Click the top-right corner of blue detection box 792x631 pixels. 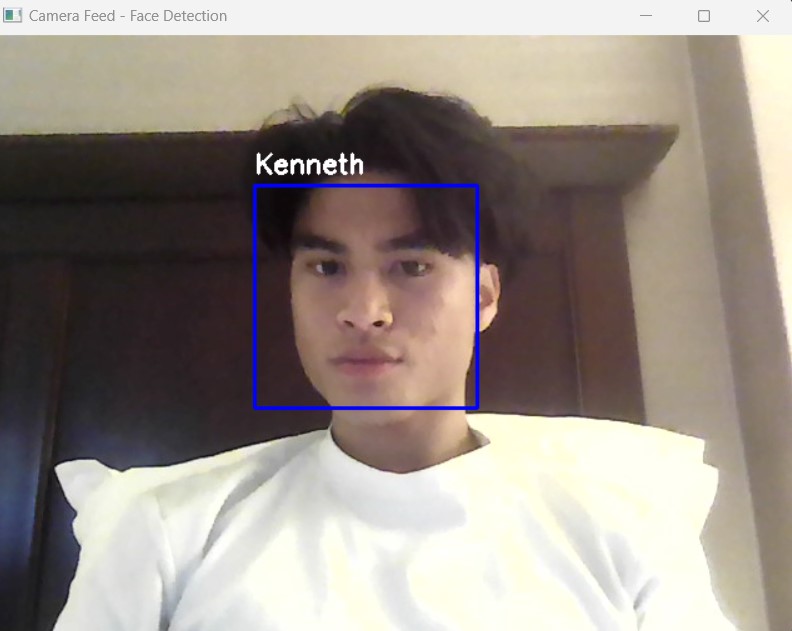[477, 186]
